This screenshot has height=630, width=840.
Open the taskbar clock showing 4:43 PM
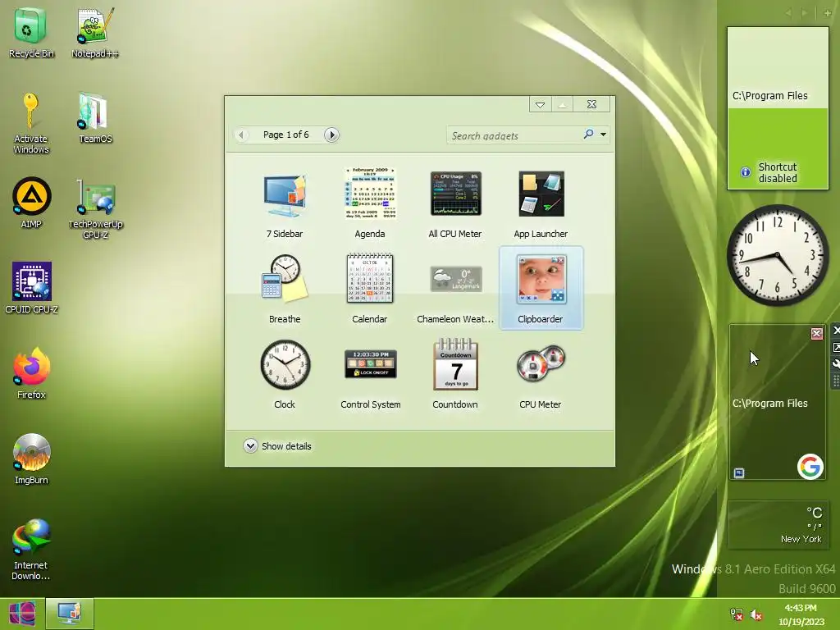(x=801, y=614)
